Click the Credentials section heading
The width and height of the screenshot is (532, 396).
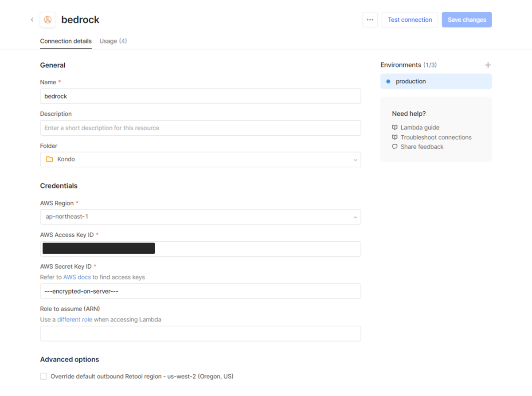59,186
